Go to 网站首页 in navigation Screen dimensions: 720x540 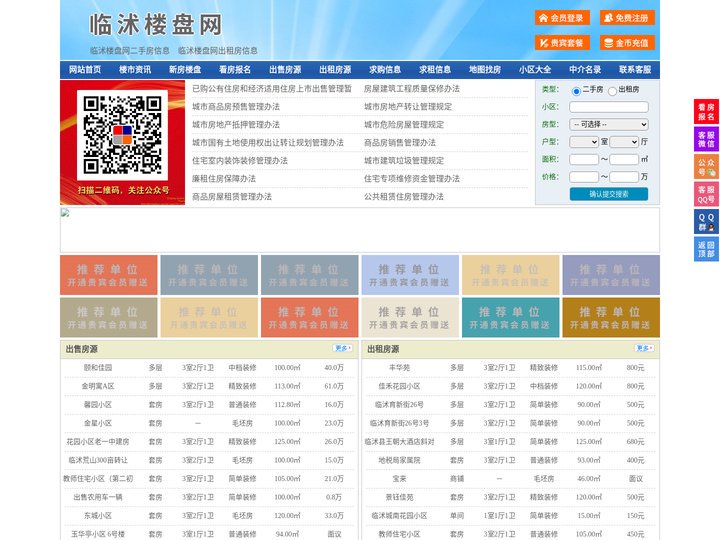pos(85,70)
